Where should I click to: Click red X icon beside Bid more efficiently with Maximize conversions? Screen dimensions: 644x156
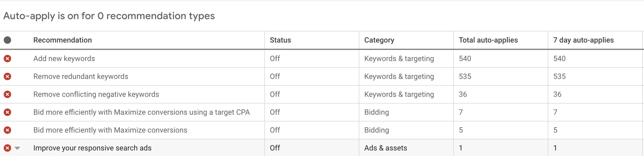click(7, 130)
